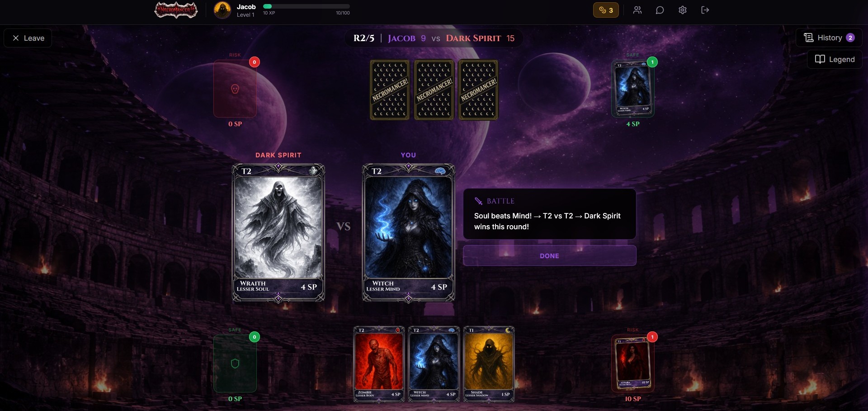Click the logout icon
The image size is (868, 411).
[705, 10]
